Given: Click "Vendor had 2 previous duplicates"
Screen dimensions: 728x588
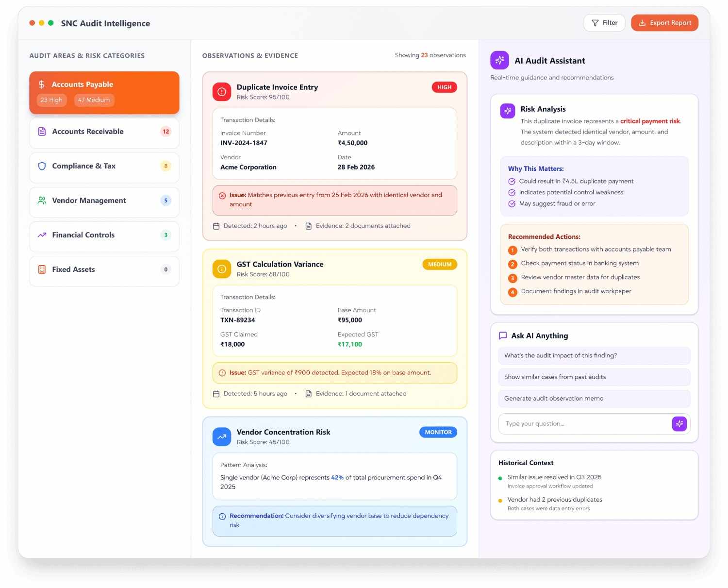Looking at the screenshot, I should pyautogui.click(x=555, y=500).
